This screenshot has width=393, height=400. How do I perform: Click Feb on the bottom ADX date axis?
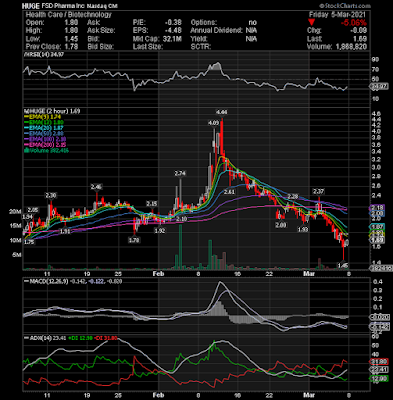pyautogui.click(x=159, y=395)
